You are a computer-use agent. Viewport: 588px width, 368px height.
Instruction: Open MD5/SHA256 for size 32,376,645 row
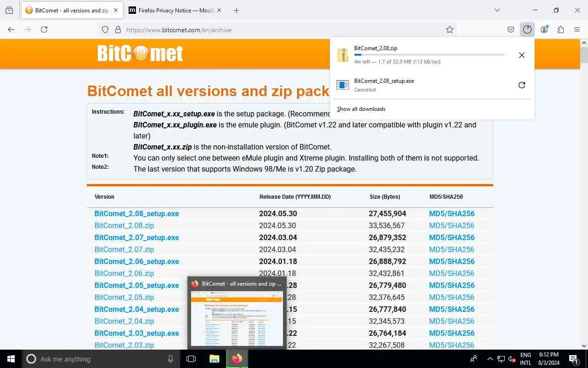point(452,297)
